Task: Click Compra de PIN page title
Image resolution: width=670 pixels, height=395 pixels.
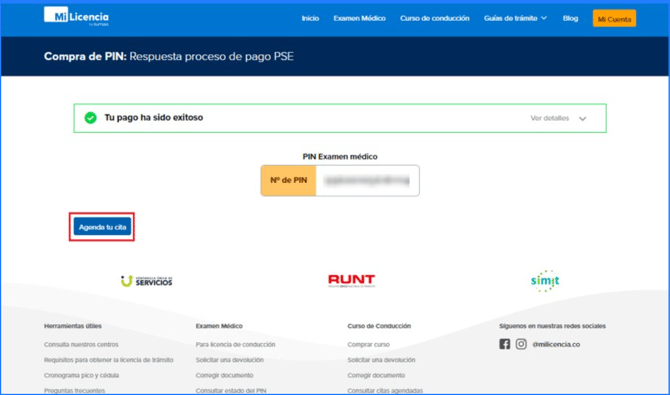Action: point(169,56)
